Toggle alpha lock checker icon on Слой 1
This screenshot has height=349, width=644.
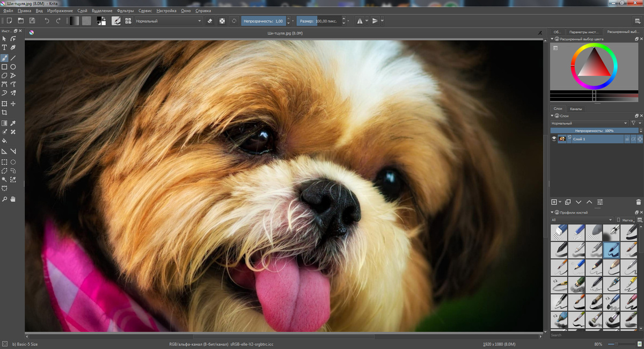(x=640, y=139)
